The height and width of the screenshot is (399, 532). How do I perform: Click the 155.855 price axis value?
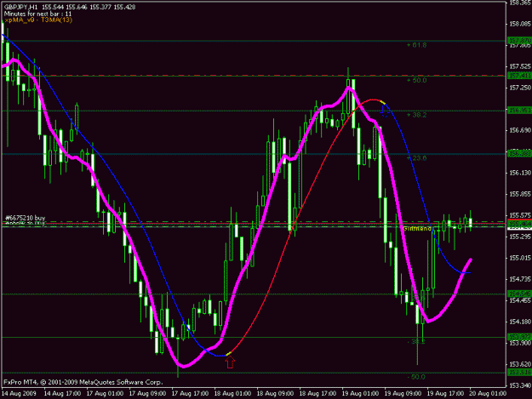click(x=520, y=194)
